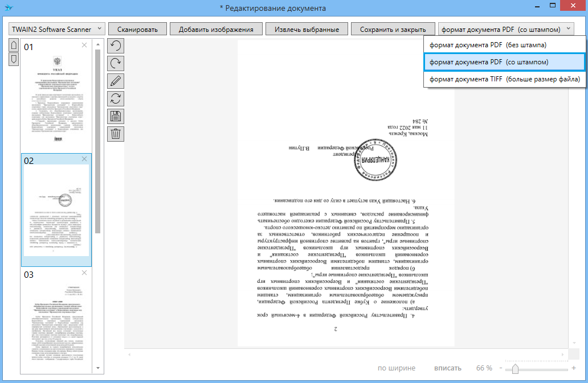Click the zoom slider handle
The height and width of the screenshot is (383, 588).
pos(515,369)
